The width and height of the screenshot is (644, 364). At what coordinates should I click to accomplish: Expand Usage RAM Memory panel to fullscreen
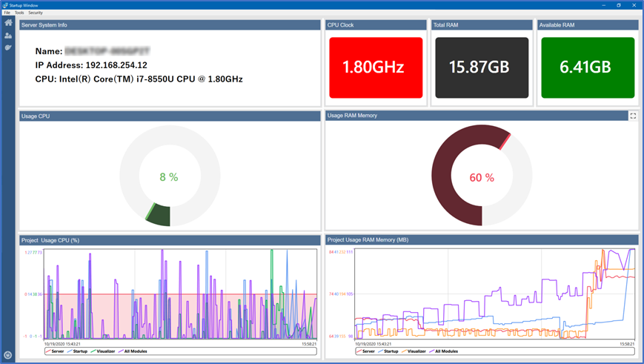click(632, 116)
